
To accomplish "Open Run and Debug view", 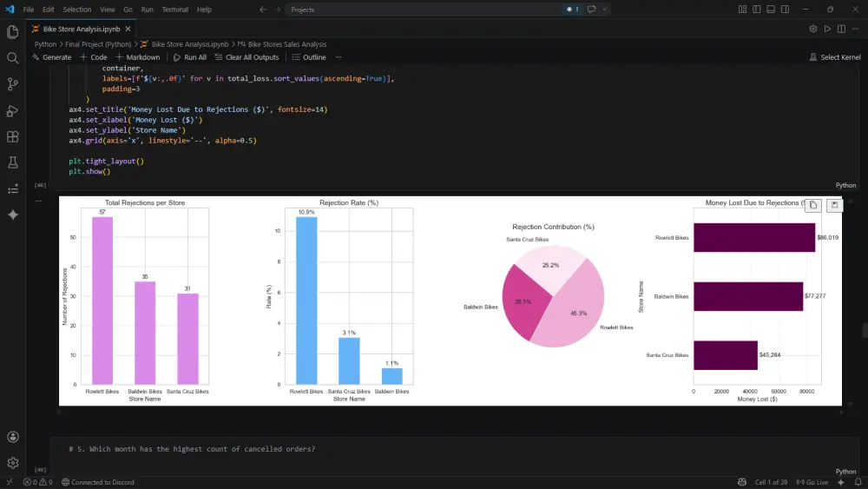I will pyautogui.click(x=13, y=111).
